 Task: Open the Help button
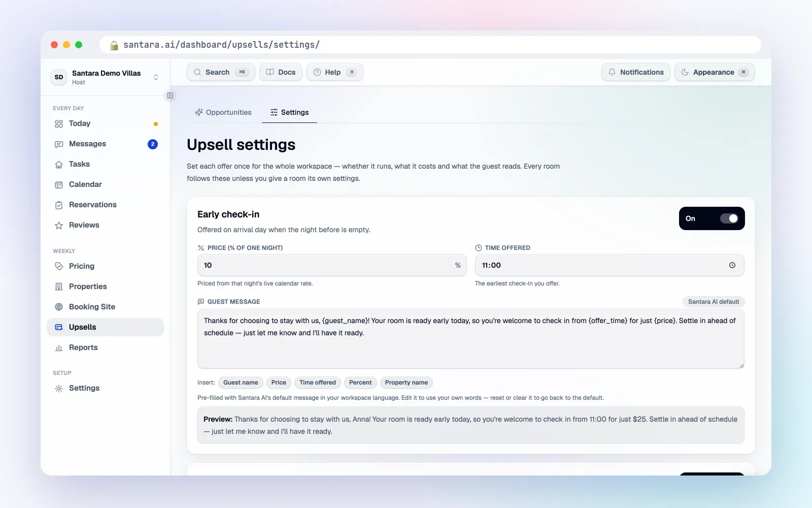pos(335,72)
